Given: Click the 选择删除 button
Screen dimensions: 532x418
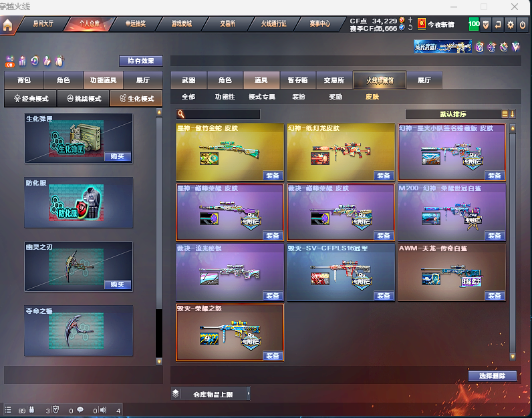Looking at the screenshot, I should click(493, 376).
